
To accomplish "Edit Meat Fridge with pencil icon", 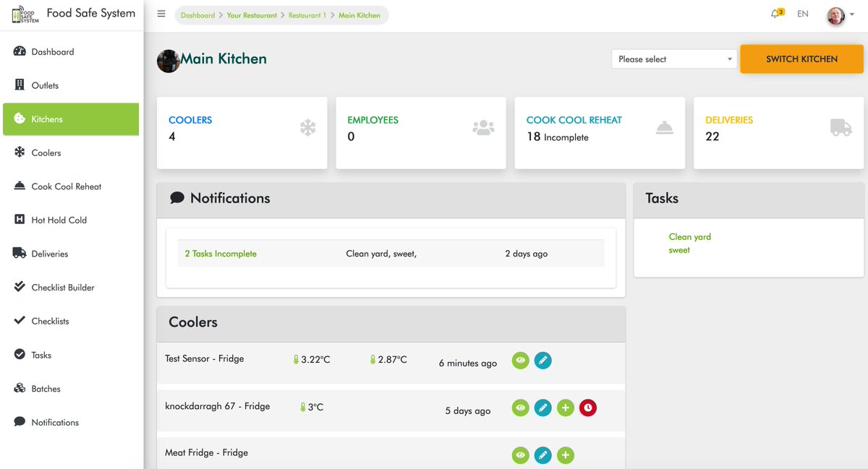I will 543,455.
